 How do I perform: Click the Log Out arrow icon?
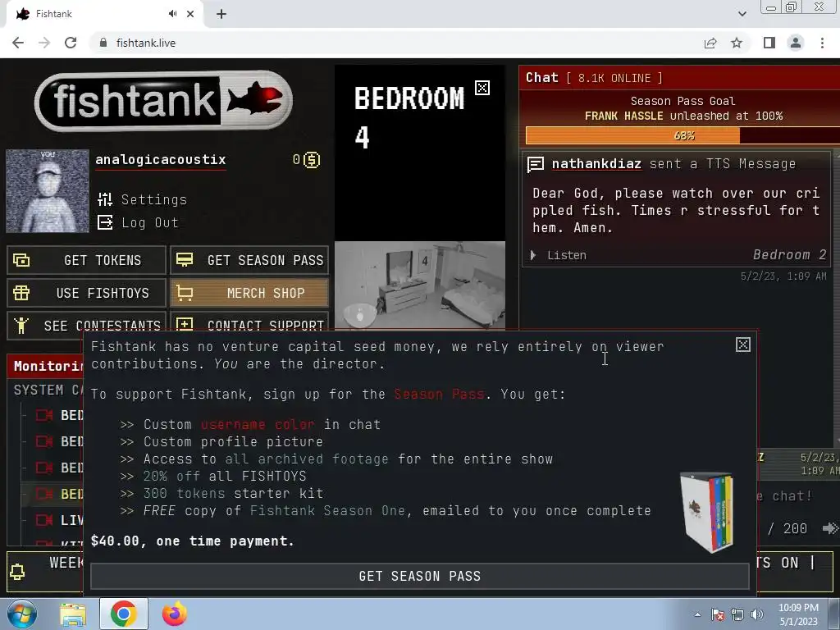click(105, 222)
